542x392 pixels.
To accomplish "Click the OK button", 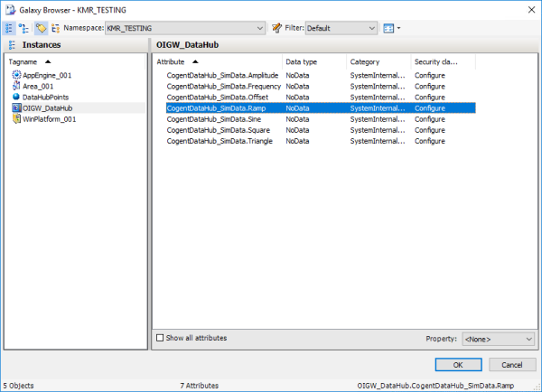I will [x=458, y=365].
